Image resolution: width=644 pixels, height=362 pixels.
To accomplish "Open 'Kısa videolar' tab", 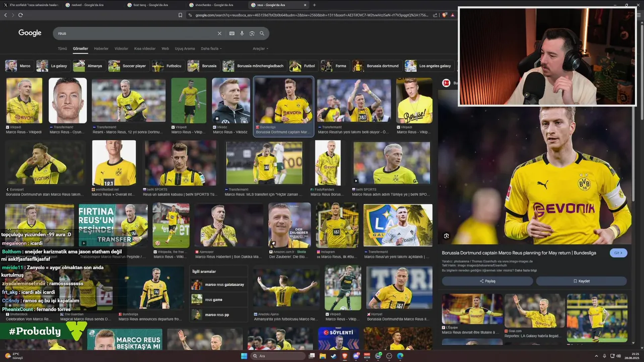I will [x=145, y=49].
